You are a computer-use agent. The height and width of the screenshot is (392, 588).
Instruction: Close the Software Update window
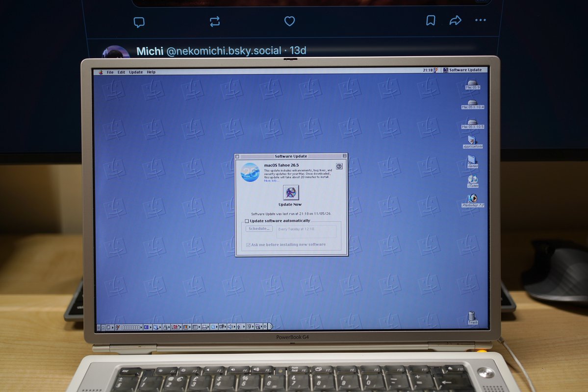(237, 156)
